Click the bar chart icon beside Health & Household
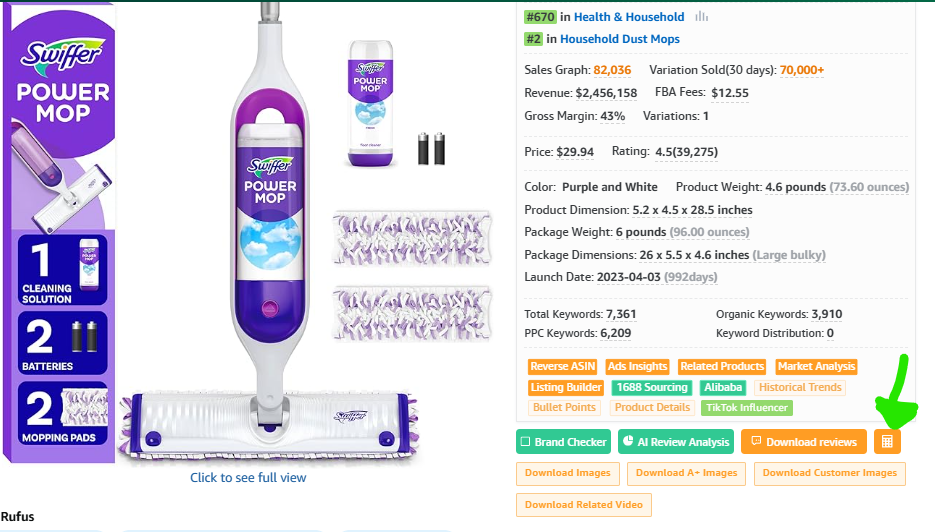Screen dimensions: 935x532 point(701,17)
